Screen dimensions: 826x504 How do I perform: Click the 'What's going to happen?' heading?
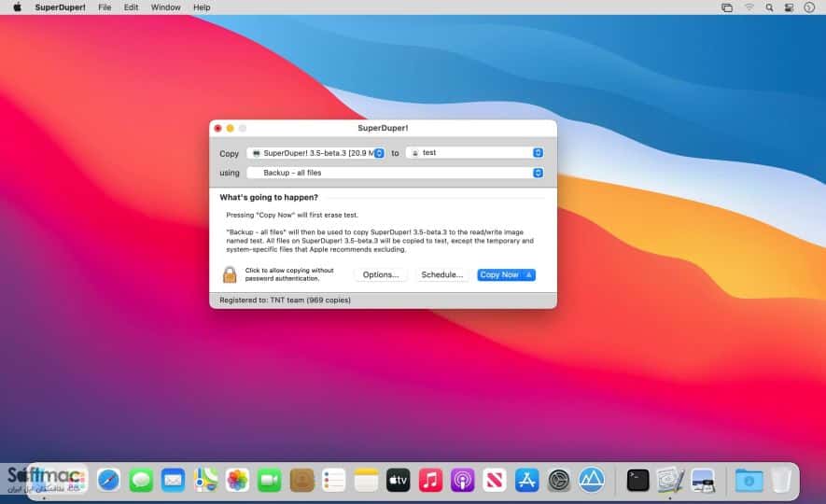(x=269, y=198)
